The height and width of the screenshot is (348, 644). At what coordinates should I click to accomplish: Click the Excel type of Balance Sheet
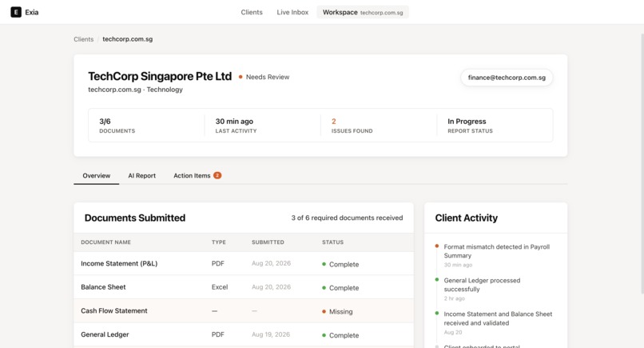[x=220, y=287]
